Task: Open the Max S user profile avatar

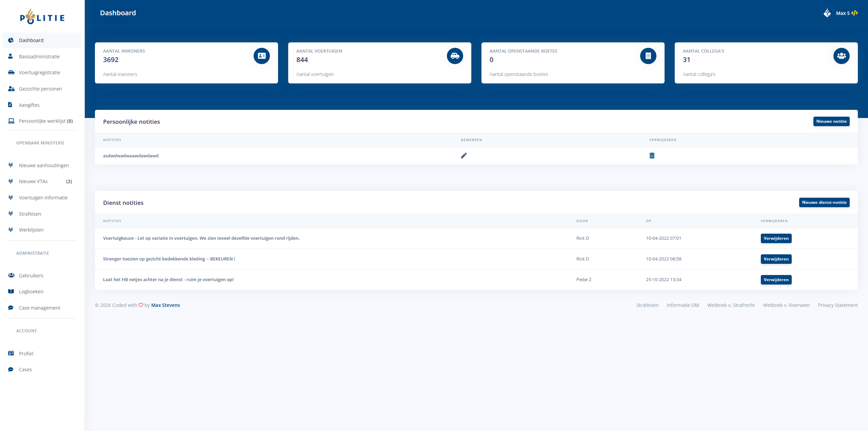Action: pos(827,13)
